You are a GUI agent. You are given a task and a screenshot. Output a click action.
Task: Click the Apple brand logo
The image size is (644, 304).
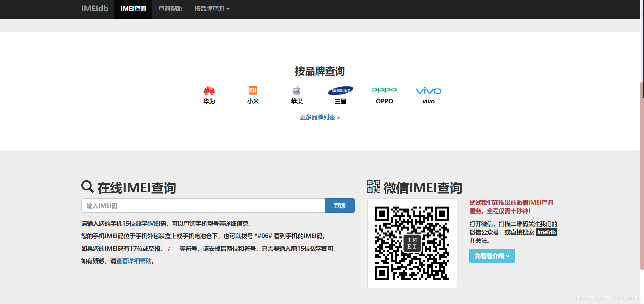[x=297, y=90]
